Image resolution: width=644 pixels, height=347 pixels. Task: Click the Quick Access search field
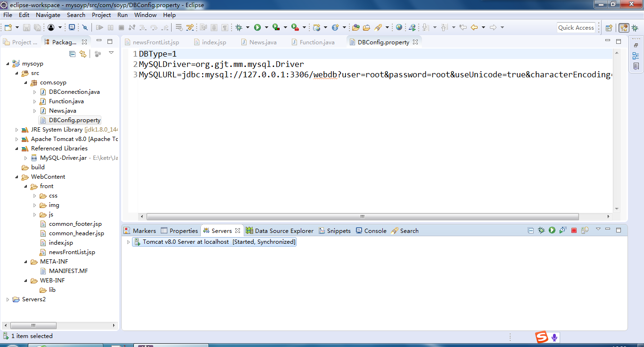click(576, 27)
